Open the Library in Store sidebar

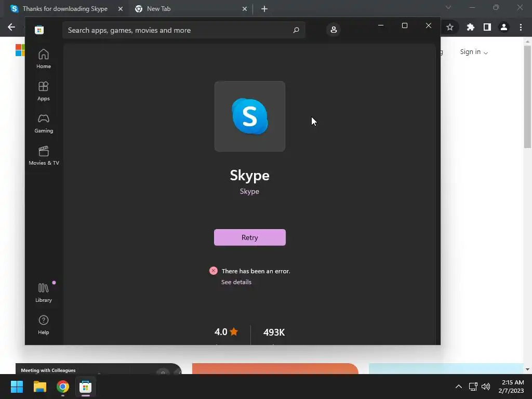coord(44,293)
